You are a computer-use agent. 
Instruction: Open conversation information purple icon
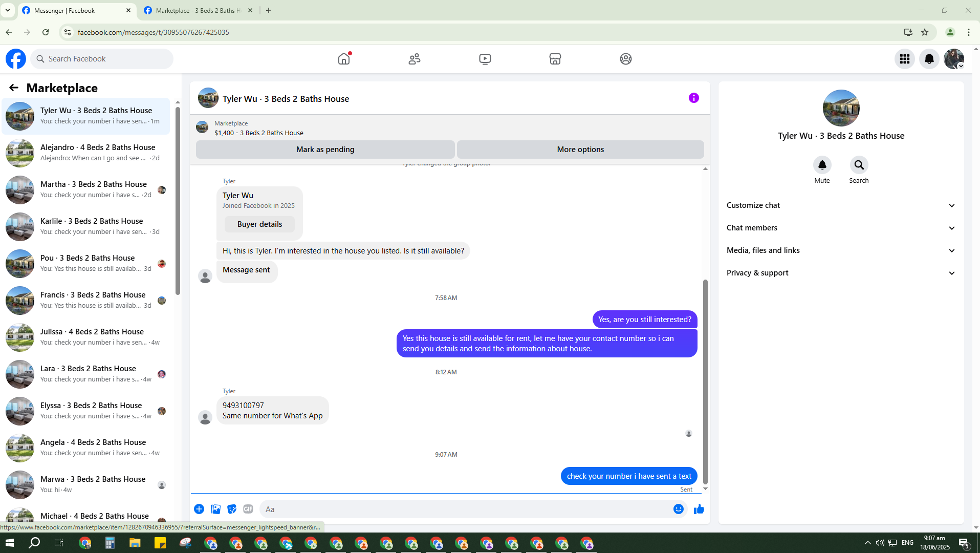pos(694,98)
